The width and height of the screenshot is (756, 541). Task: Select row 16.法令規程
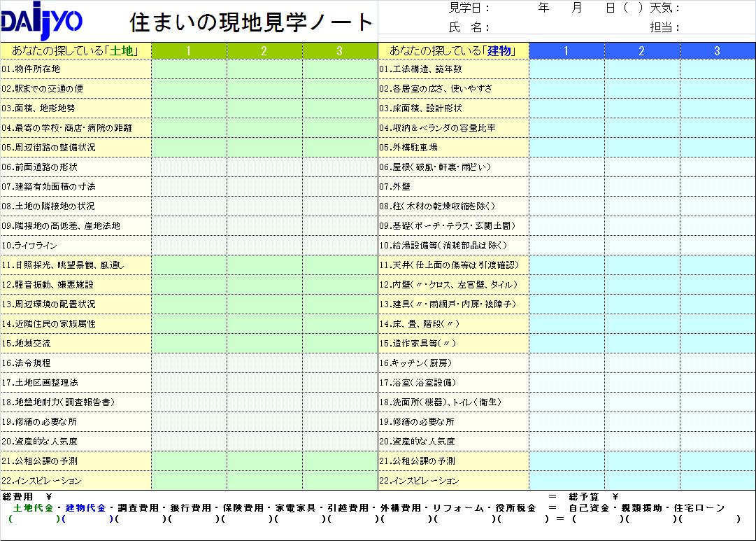[76, 363]
